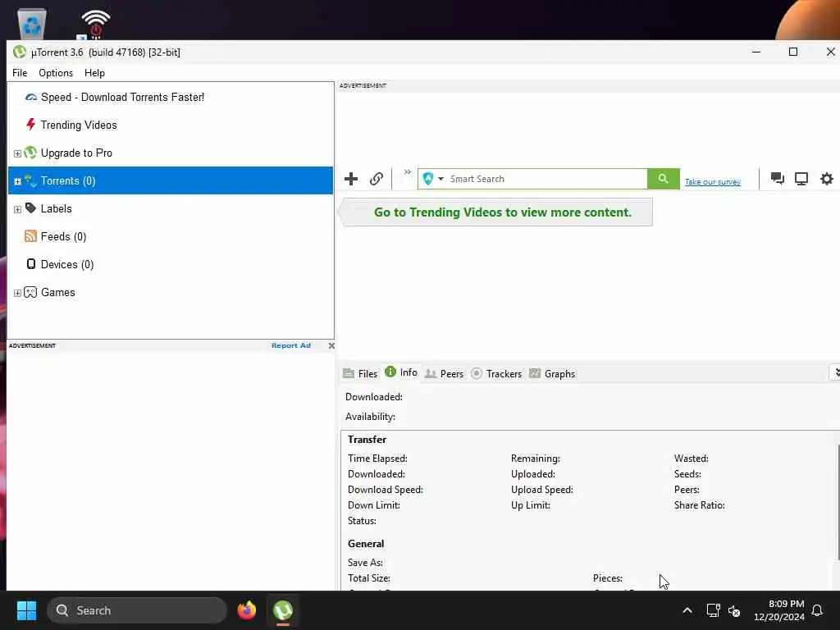
Task: Open the notifications bell icon
Action: click(x=817, y=610)
